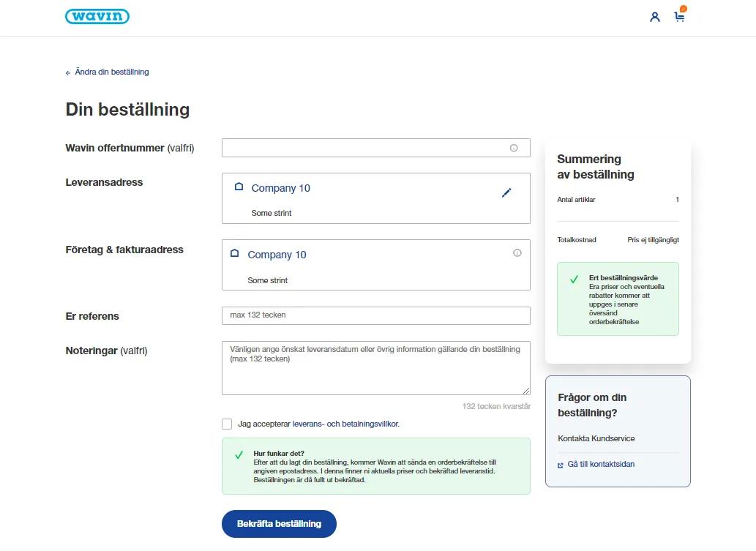Click the Noteringar textarea resize handle
756x551 pixels.
coord(526,391)
